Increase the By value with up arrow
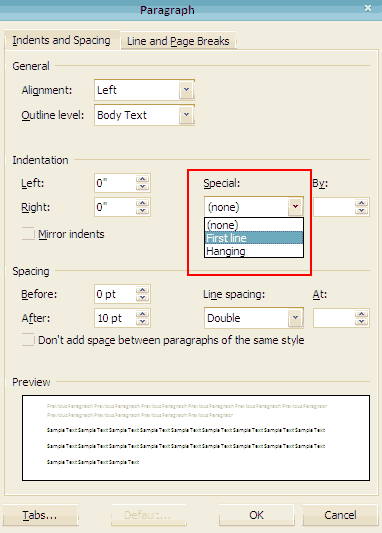Image resolution: width=382 pixels, height=533 pixels. [x=361, y=203]
